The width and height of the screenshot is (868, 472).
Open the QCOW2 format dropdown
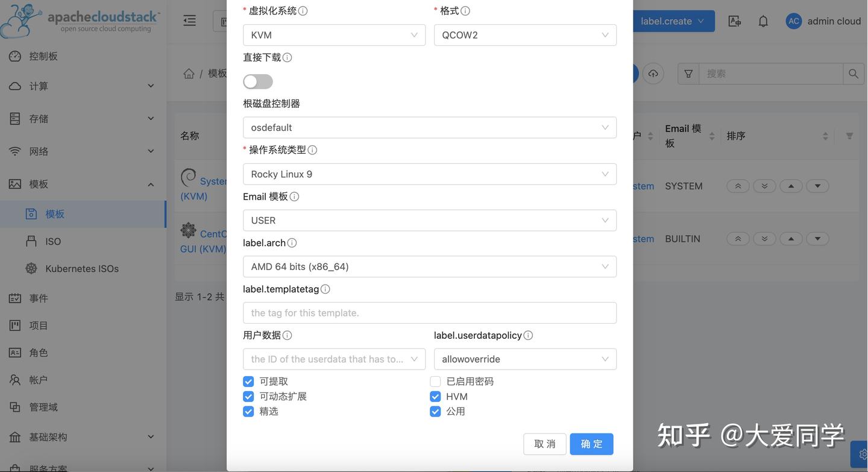525,34
